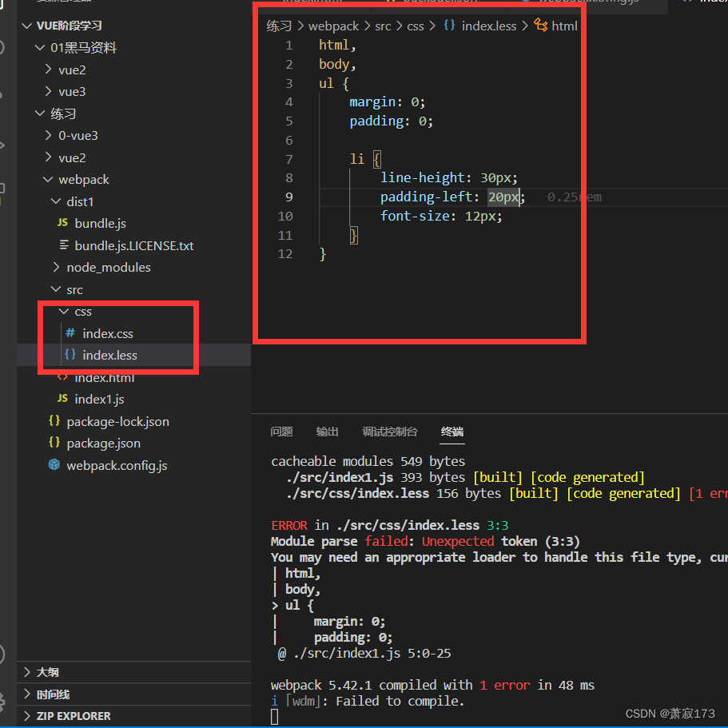Click braces icon beside package.json
The image size is (728, 728).
[x=54, y=443]
